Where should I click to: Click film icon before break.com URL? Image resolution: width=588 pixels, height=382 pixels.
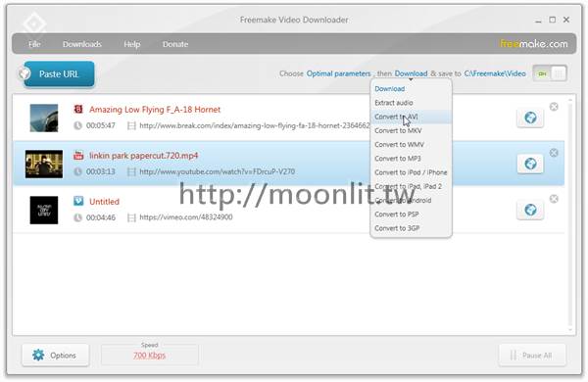[x=131, y=125]
